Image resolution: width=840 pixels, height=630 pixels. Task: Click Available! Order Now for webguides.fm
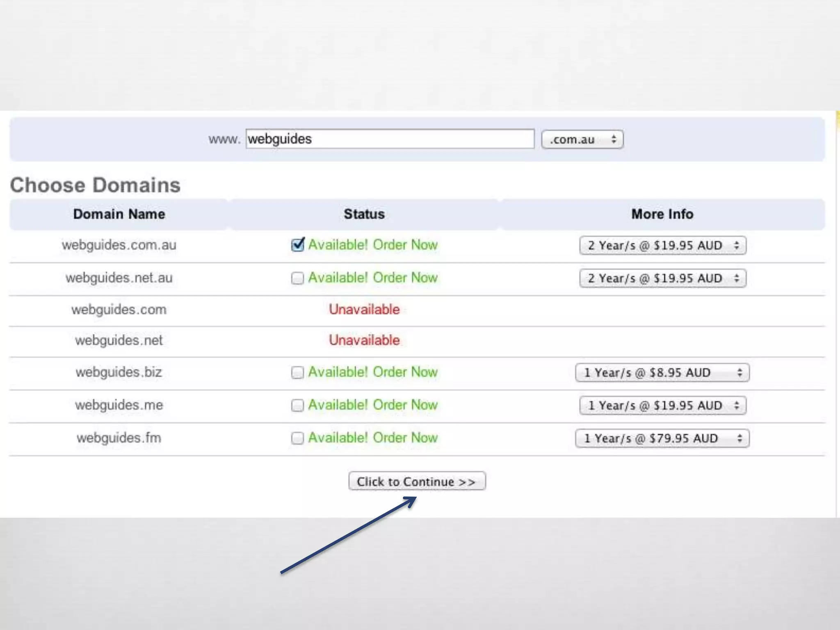(x=372, y=438)
